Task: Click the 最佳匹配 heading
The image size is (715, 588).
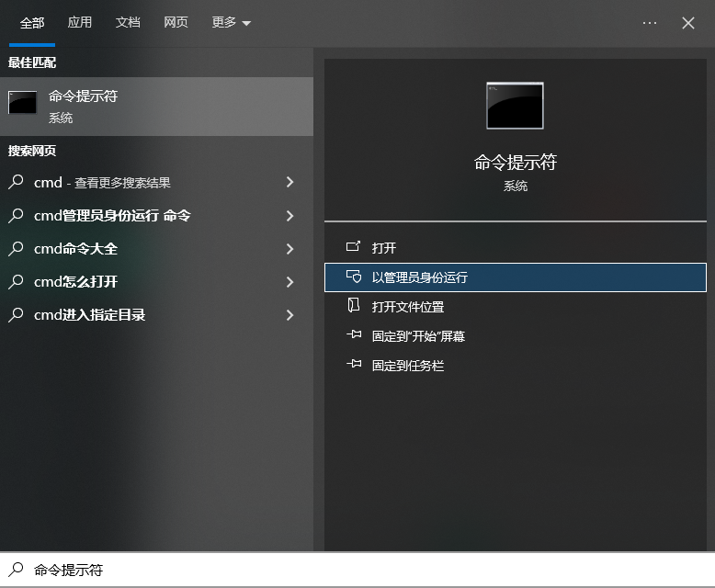Action: pos(32,62)
